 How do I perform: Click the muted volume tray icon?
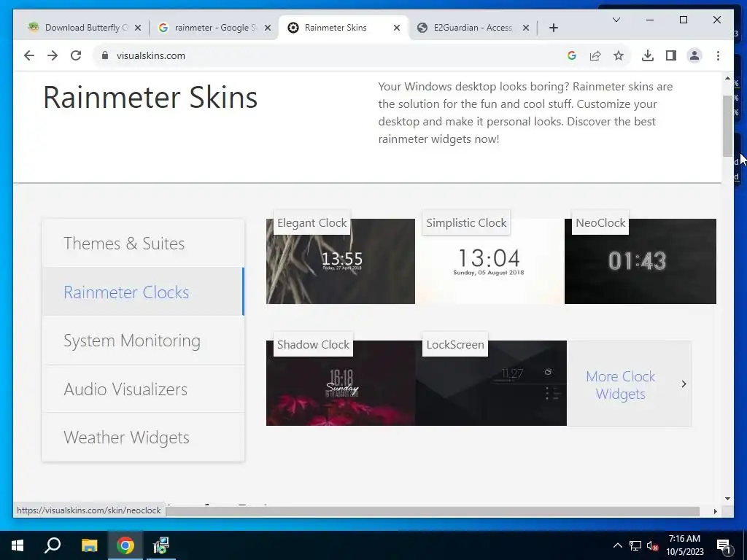point(652,545)
